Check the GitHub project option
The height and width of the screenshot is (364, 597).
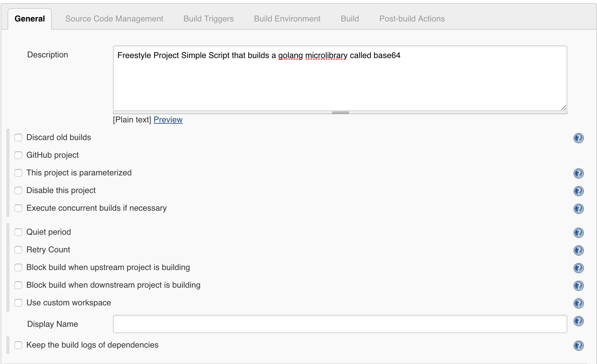(18, 155)
